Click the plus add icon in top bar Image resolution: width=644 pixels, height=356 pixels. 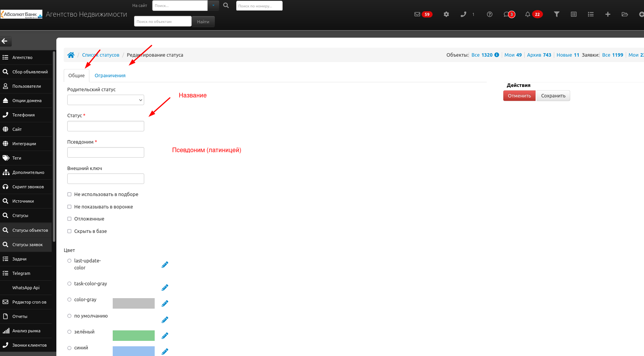click(x=608, y=14)
